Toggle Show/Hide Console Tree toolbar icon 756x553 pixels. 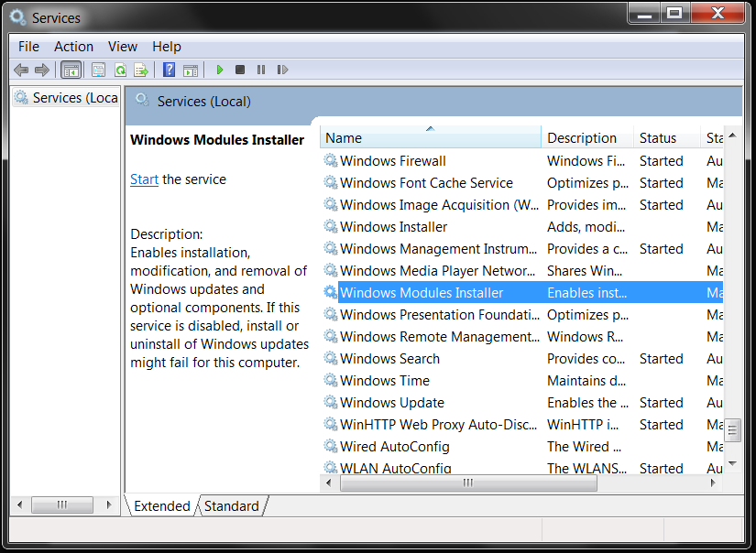point(71,70)
